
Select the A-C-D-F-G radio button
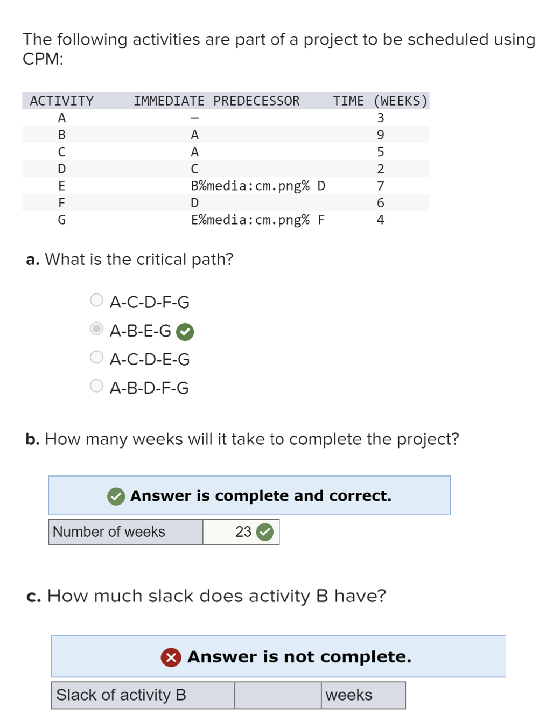pyautogui.click(x=96, y=300)
